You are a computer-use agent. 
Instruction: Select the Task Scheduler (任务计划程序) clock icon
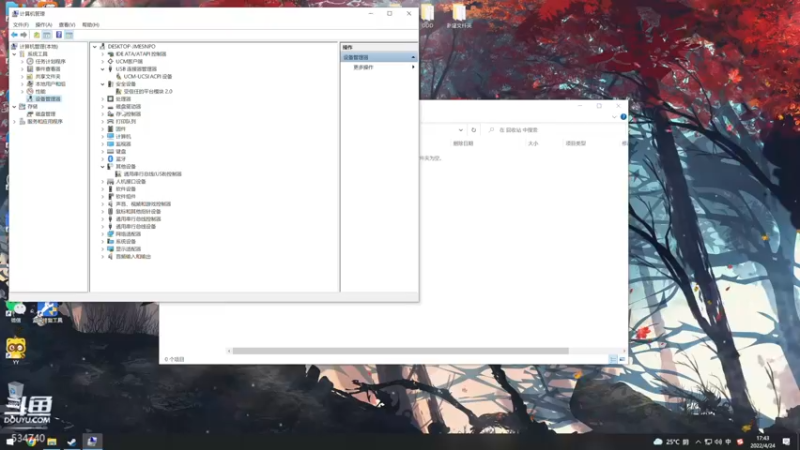coord(30,61)
